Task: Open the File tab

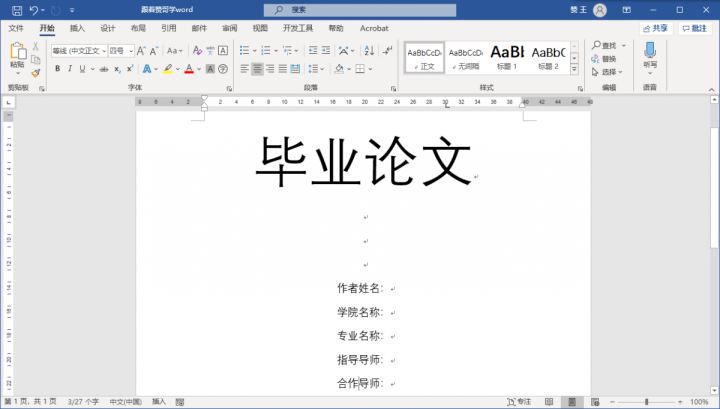Action: click(16, 28)
